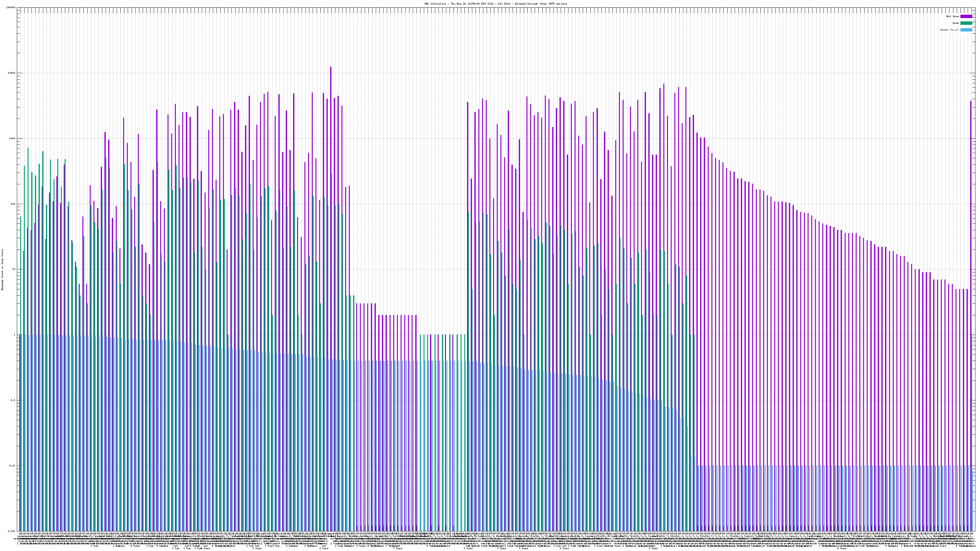Click the green Spam legend swatch
The height and width of the screenshot is (551, 980).
point(966,23)
